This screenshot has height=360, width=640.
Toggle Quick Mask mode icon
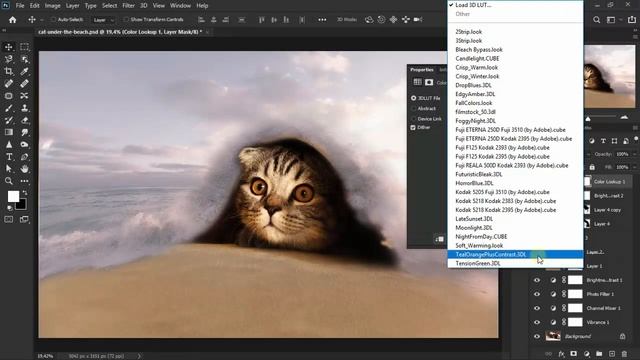click(9, 220)
